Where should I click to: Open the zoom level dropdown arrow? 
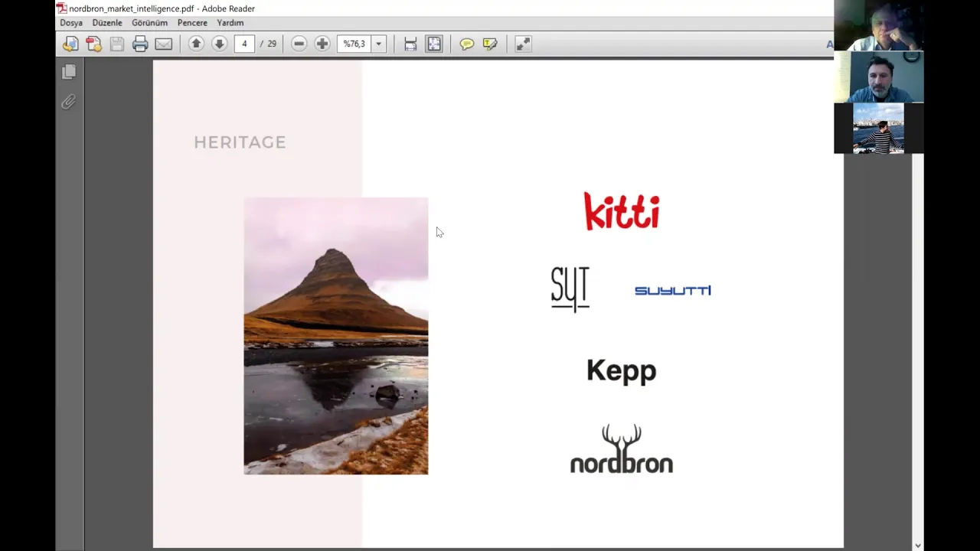tap(378, 44)
